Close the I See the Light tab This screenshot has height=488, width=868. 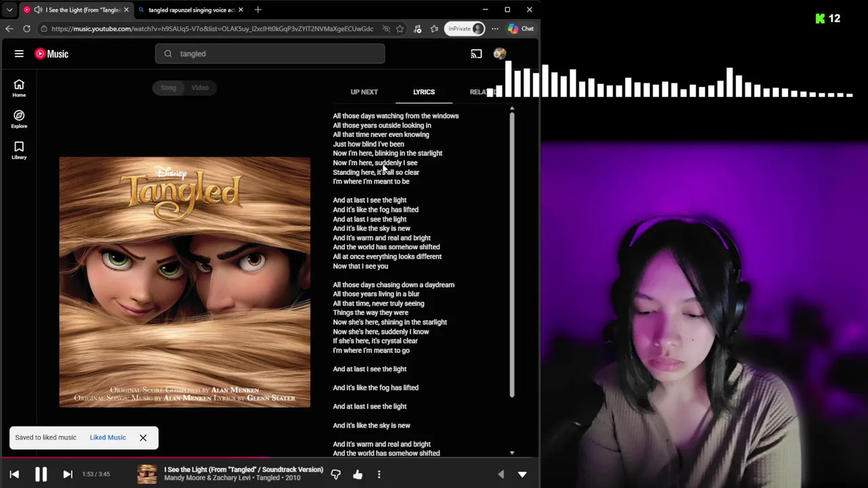tap(125, 9)
